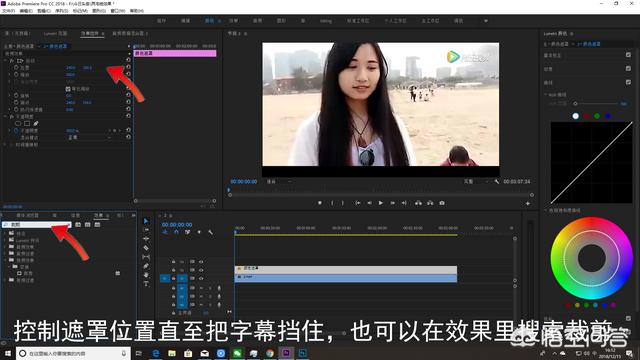Toggle timeline Snap magnet icon
Screen dimensions: 640x360
176,232
